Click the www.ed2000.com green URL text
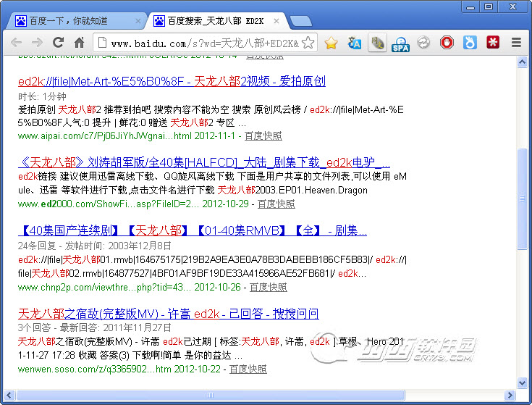The image size is (532, 405). [x=133, y=204]
